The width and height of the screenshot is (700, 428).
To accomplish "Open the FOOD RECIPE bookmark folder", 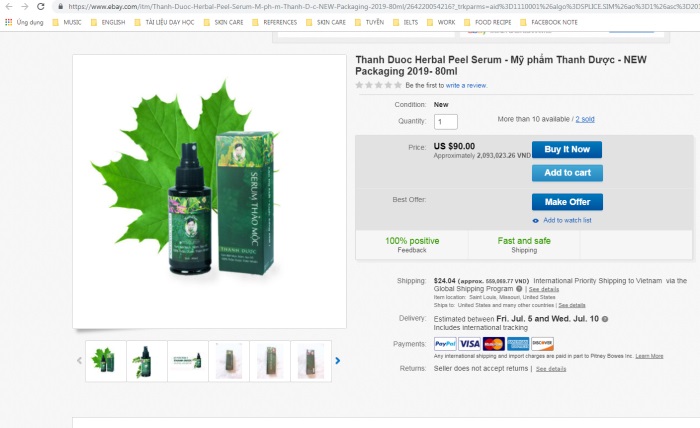I will 498,21.
